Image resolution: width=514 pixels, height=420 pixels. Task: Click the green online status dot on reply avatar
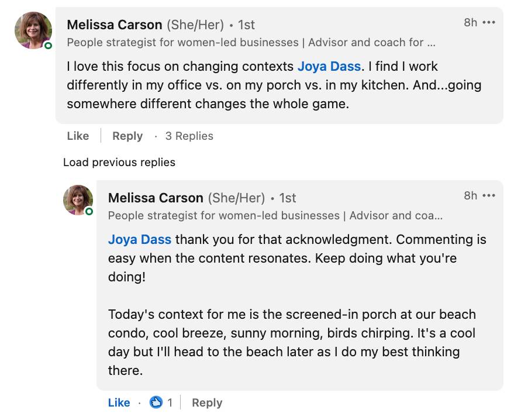89,212
